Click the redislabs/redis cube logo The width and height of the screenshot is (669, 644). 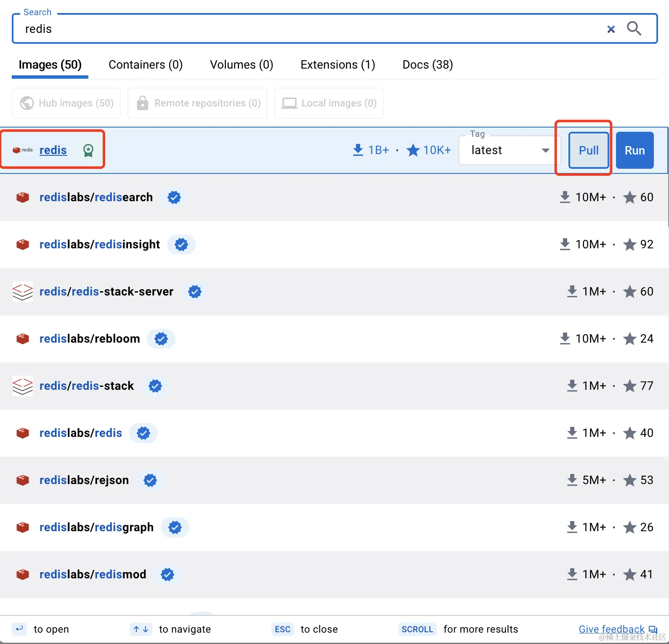point(23,433)
